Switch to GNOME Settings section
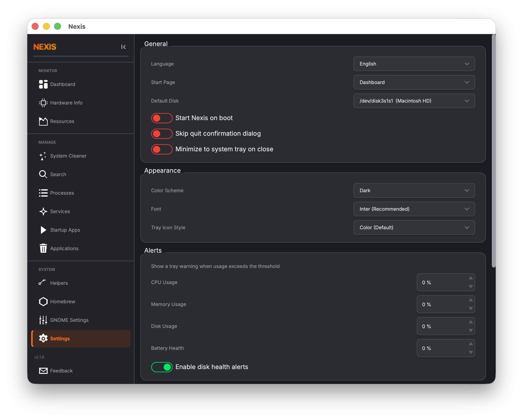Viewport: 523px width, 420px height. (x=69, y=320)
